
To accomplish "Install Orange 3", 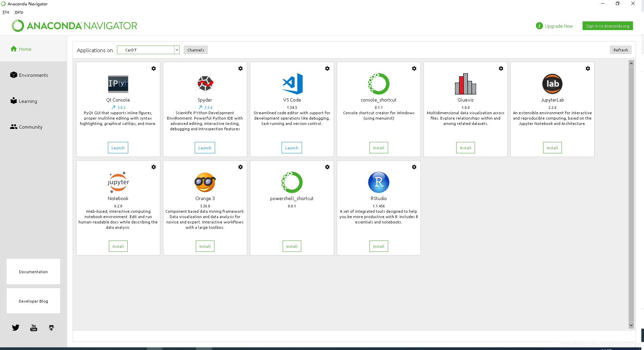I will [205, 246].
